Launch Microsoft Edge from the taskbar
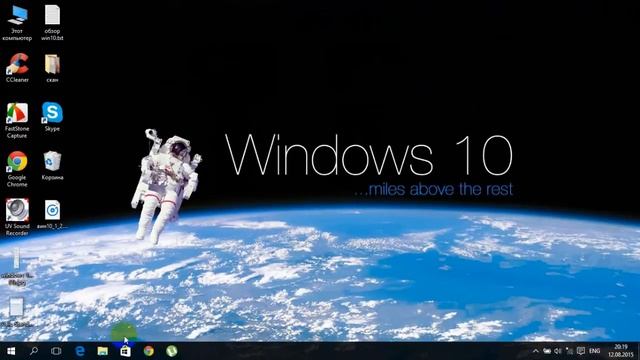This screenshot has width=640, height=360. click(x=80, y=351)
